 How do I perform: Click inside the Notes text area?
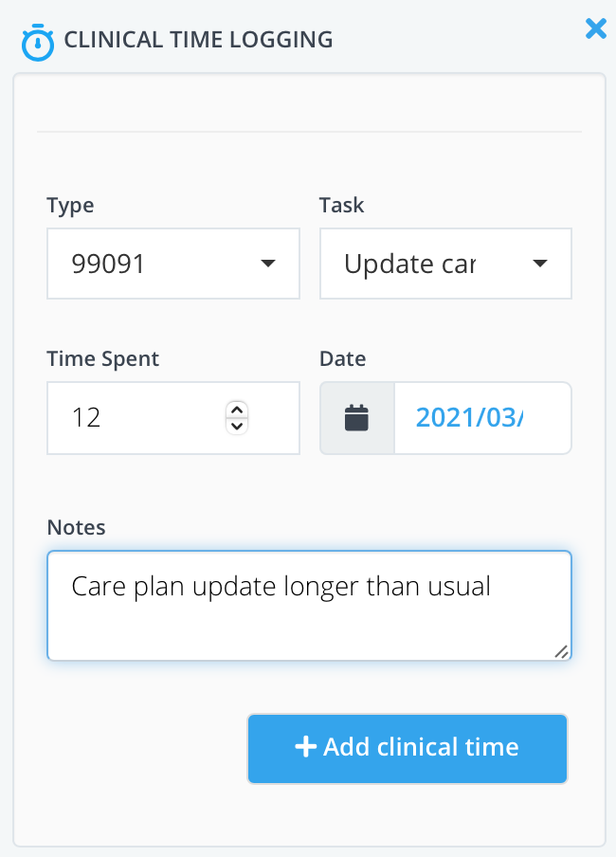click(309, 616)
